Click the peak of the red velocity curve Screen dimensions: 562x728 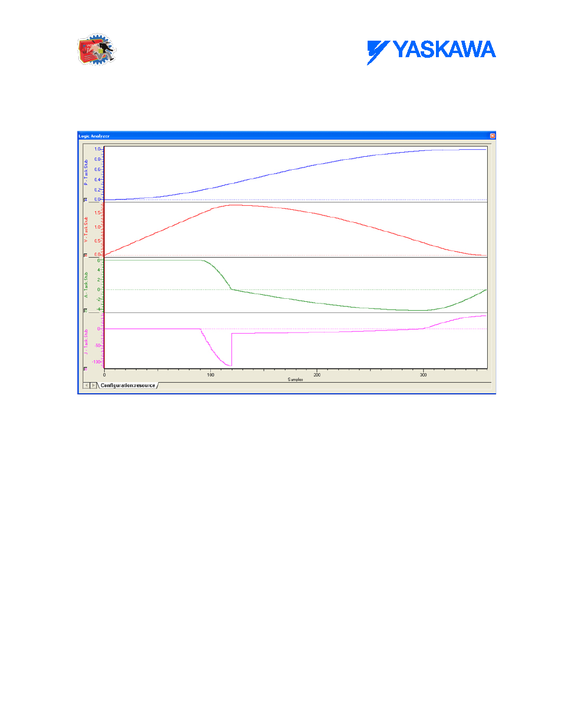(x=234, y=205)
